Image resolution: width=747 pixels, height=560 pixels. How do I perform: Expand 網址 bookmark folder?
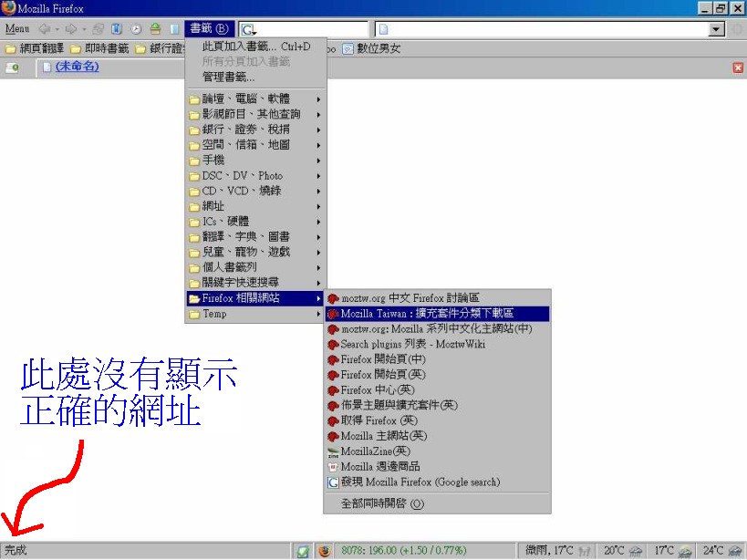[255, 206]
